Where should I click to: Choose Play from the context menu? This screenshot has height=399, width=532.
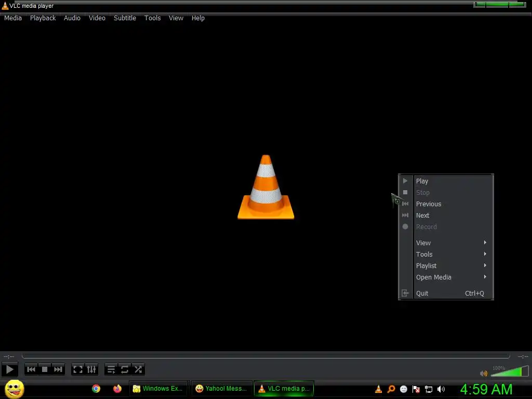[446, 181]
